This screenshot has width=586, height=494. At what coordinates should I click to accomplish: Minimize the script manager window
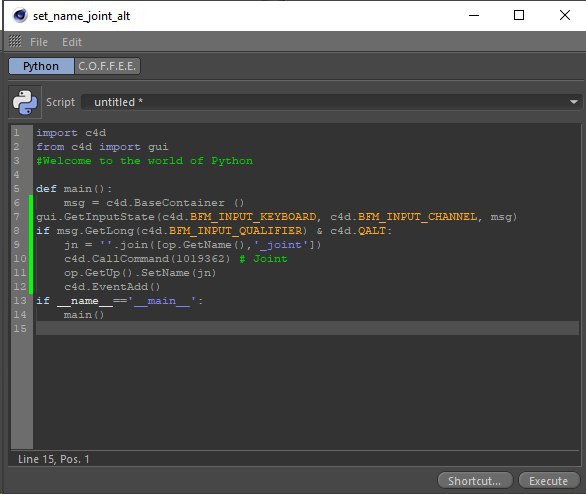click(474, 15)
